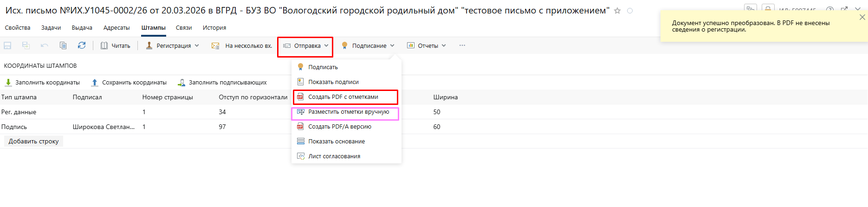Click the Читать button
Screen dimensions: 868x207
[x=116, y=45]
